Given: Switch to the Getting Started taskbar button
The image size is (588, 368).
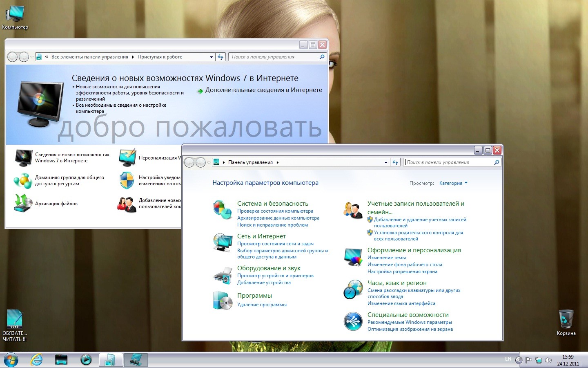Looking at the screenshot, I should (111, 360).
